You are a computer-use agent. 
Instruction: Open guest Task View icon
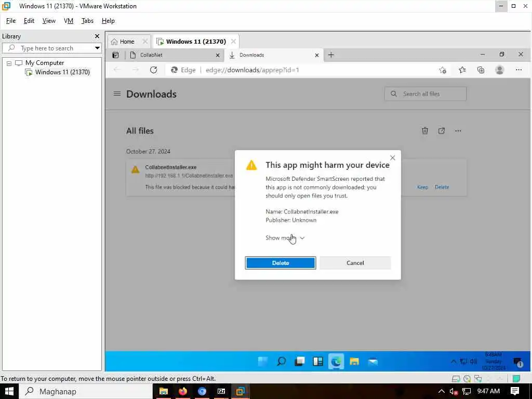(x=300, y=362)
